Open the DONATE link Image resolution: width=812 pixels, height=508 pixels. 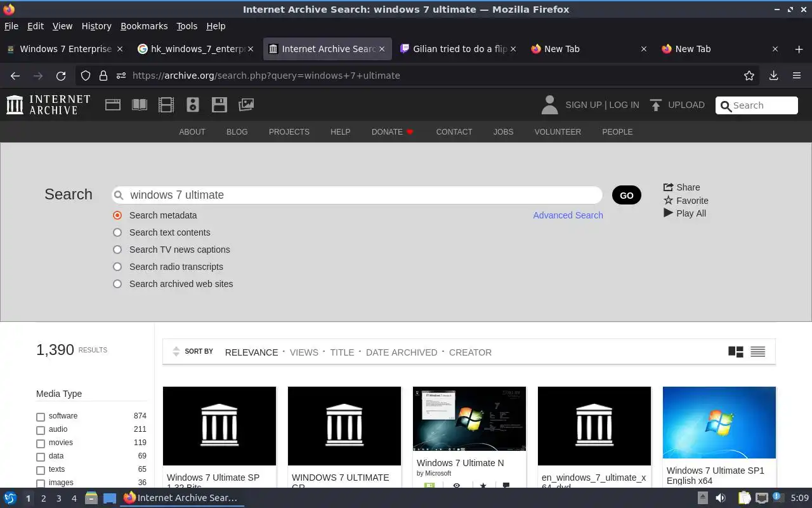pyautogui.click(x=393, y=132)
